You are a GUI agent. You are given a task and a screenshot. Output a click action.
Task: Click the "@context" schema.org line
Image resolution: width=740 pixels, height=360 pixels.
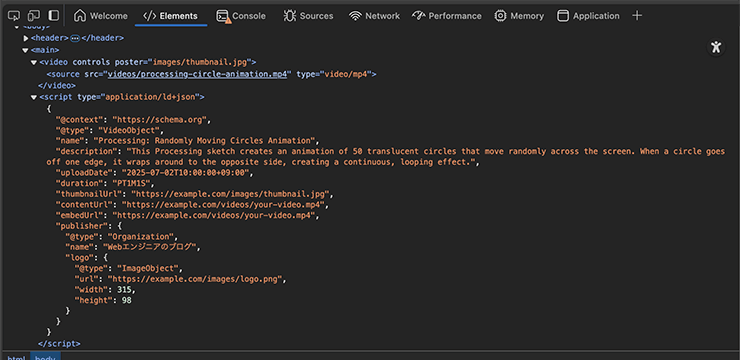point(133,119)
